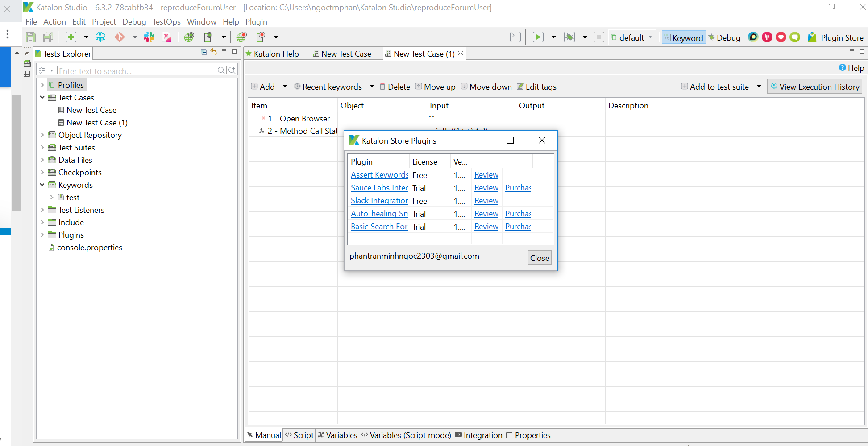Click the advanced search icon in Tests Explorer
868x446 pixels.
[x=232, y=70]
